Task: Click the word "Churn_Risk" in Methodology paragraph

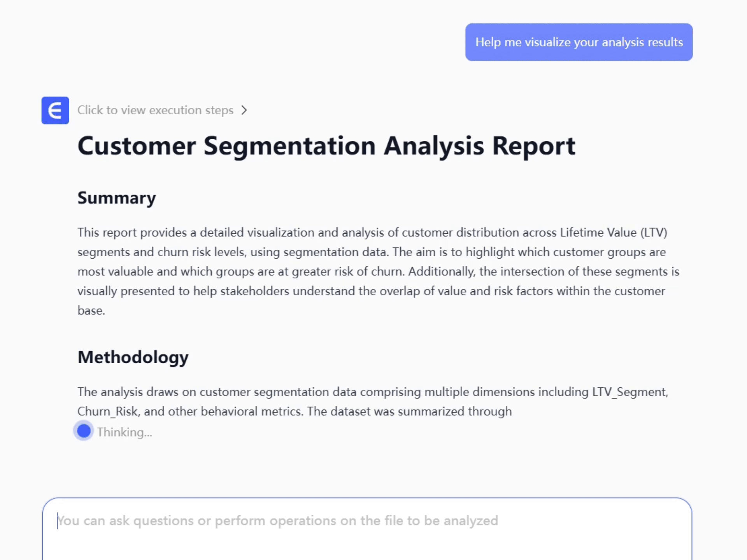Action: (x=107, y=411)
